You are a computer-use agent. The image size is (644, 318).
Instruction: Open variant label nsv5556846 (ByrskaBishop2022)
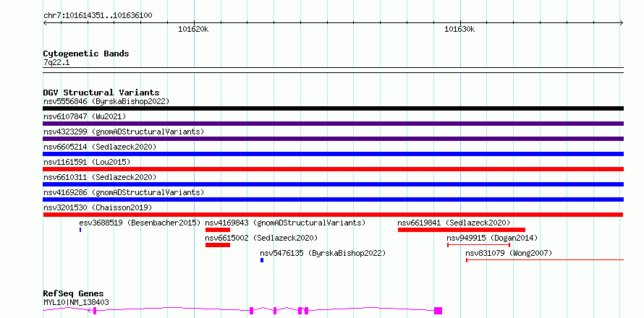106,101
